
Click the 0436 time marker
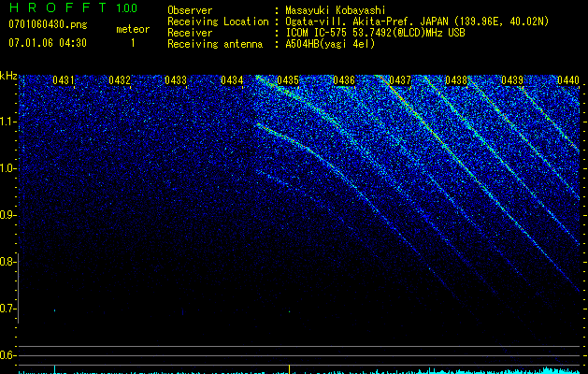(x=344, y=80)
